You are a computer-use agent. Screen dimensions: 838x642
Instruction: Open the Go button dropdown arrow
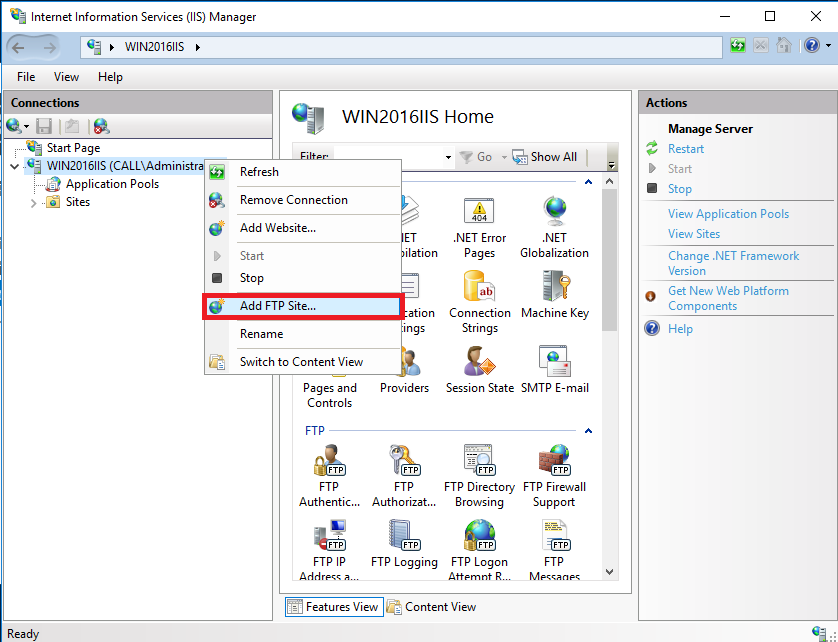[x=504, y=157]
